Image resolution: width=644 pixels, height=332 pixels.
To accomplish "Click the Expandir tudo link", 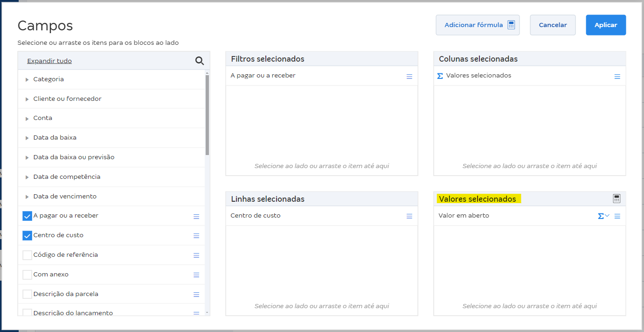I will click(x=49, y=61).
